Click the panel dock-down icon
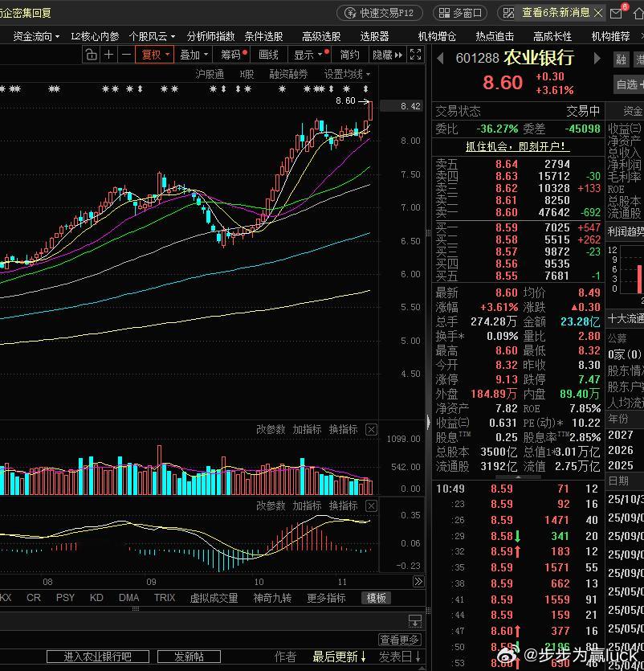Screen dimensions: 644x671 point(415,620)
